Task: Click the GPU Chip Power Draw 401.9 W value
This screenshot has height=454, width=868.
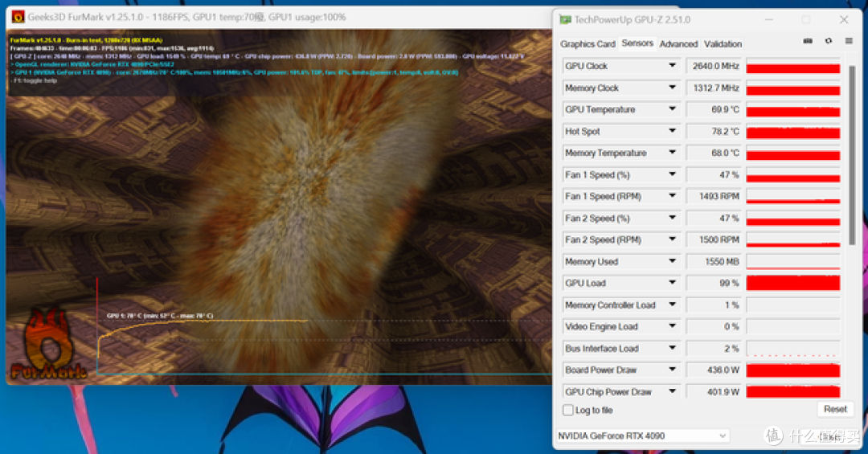Action: 714,391
